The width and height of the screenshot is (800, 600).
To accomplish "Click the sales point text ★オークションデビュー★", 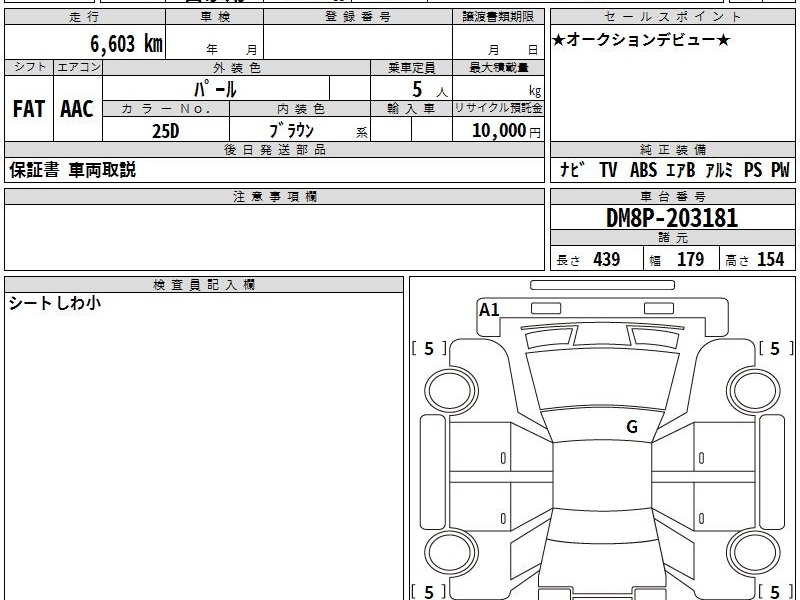I will [x=641, y=40].
